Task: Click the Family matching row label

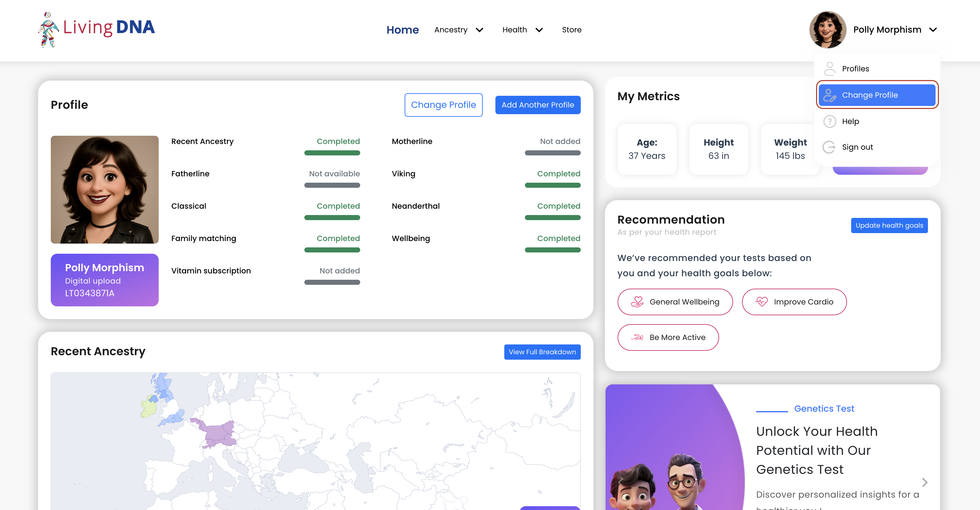Action: click(203, 239)
